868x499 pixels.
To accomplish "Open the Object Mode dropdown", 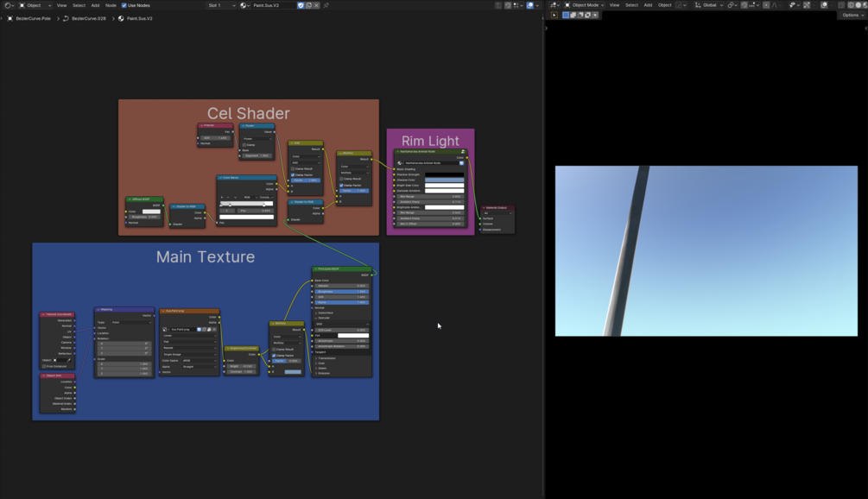I will point(587,4).
